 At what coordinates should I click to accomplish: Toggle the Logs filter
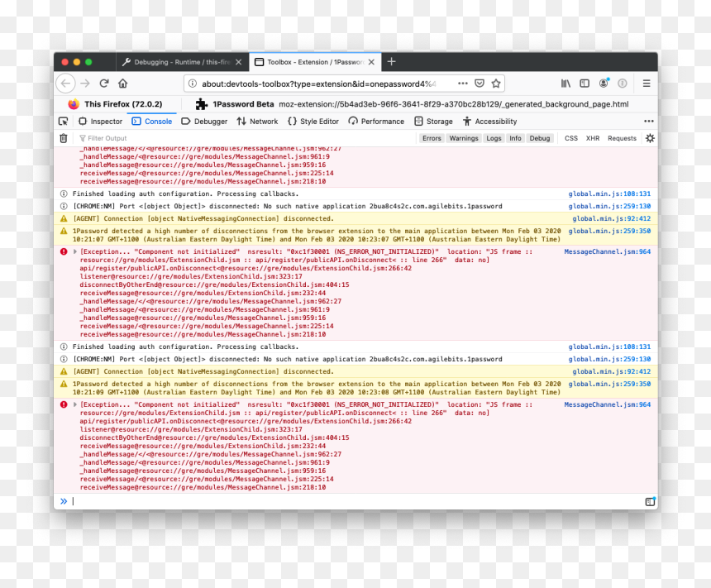(x=494, y=138)
